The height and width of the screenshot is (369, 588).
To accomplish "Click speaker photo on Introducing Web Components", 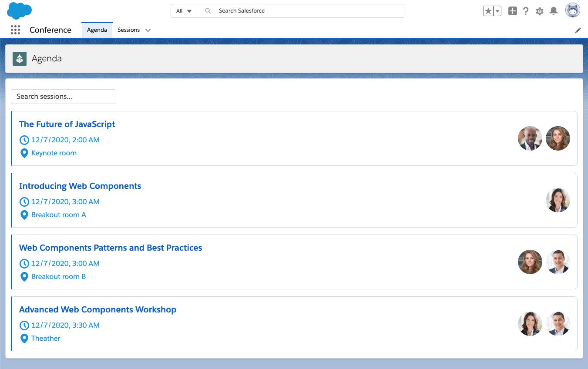I will coord(558,200).
